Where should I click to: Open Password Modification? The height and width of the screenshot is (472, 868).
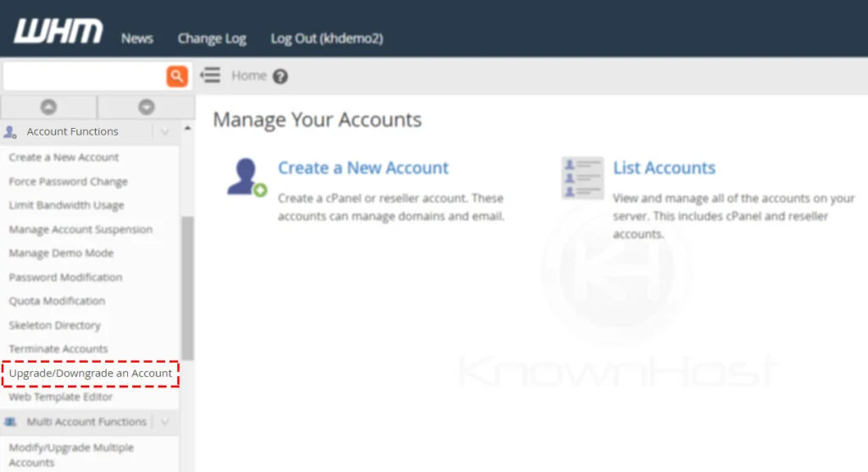tap(65, 277)
